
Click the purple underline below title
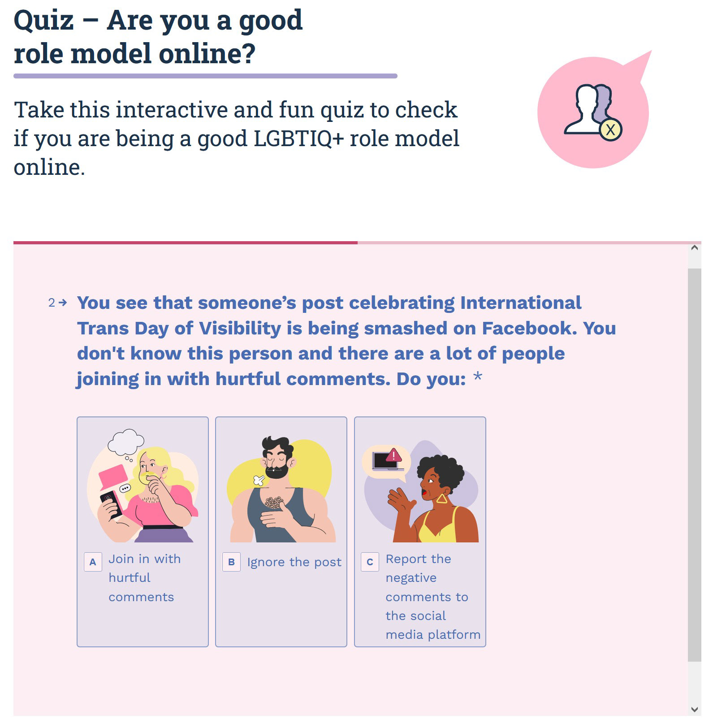pyautogui.click(x=205, y=76)
